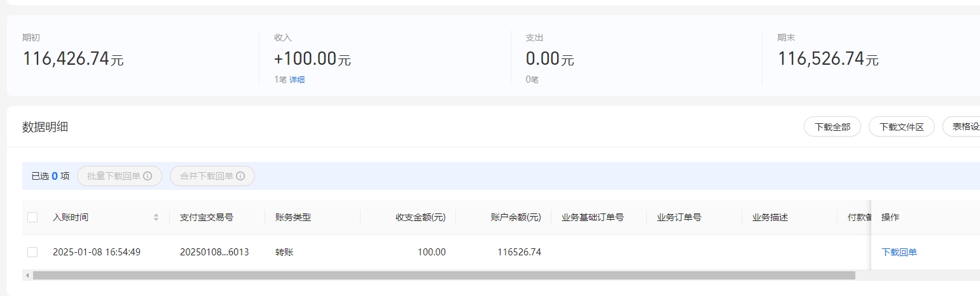Check the row dated 2025-01-08 16:54:49

pyautogui.click(x=32, y=252)
